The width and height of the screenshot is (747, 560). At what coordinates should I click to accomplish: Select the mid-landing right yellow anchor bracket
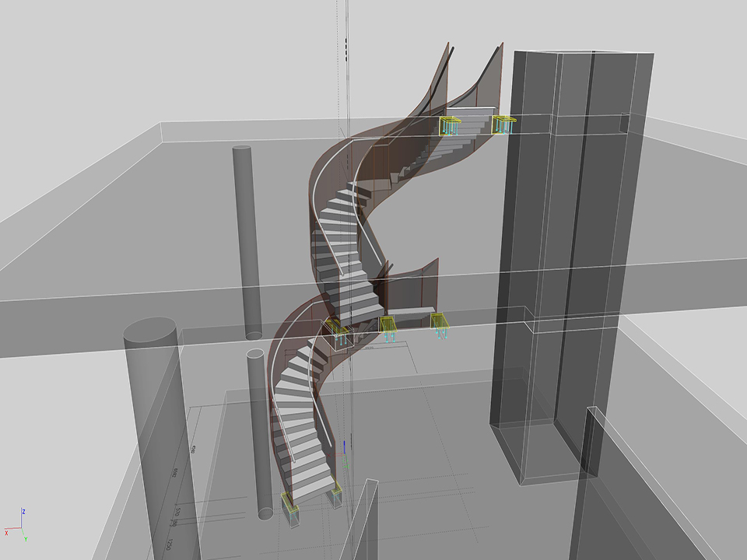(440, 322)
